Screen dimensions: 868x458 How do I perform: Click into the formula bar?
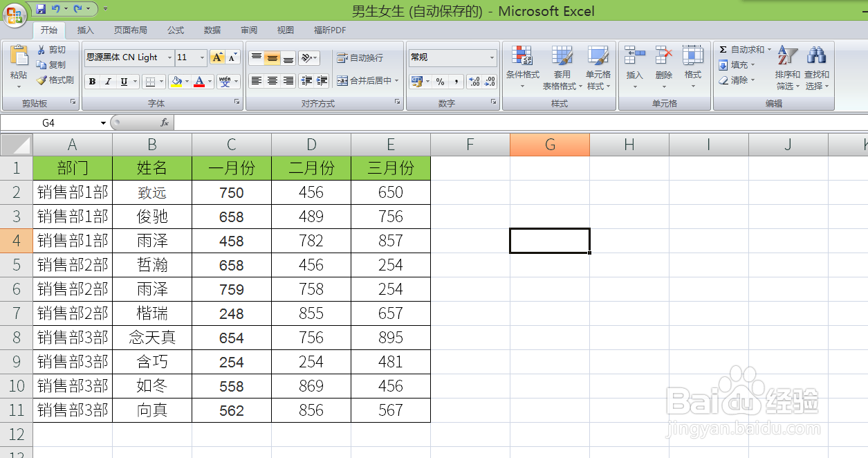point(521,122)
